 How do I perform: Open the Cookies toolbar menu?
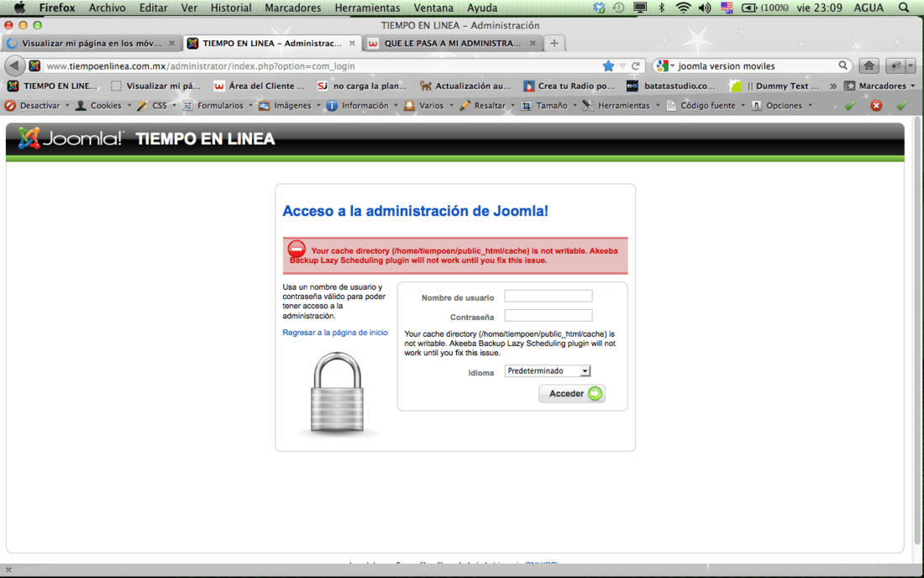click(103, 106)
